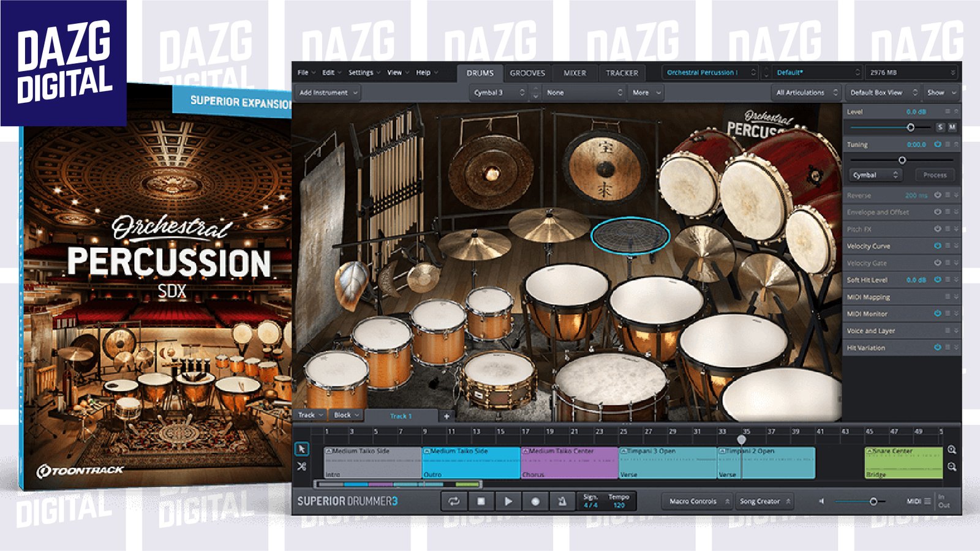Enable Envelope and Offset power button
This screenshot has width=980, height=551.
(937, 212)
